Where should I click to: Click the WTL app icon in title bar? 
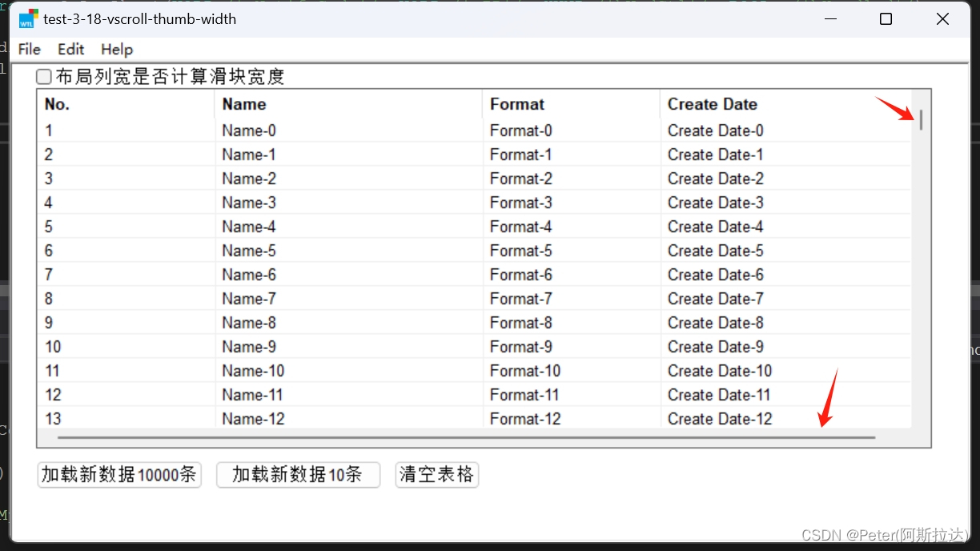29,19
